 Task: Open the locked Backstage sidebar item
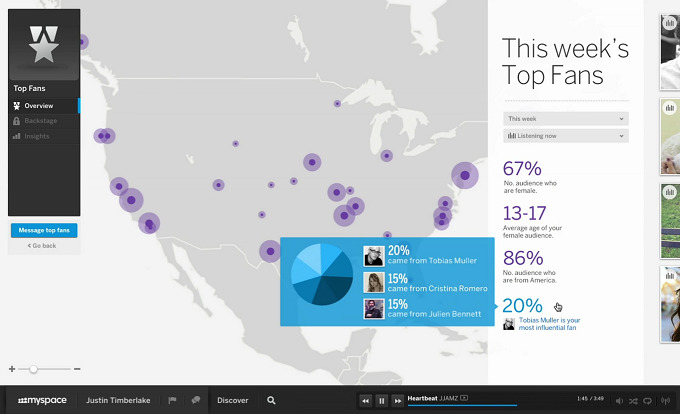(41, 120)
